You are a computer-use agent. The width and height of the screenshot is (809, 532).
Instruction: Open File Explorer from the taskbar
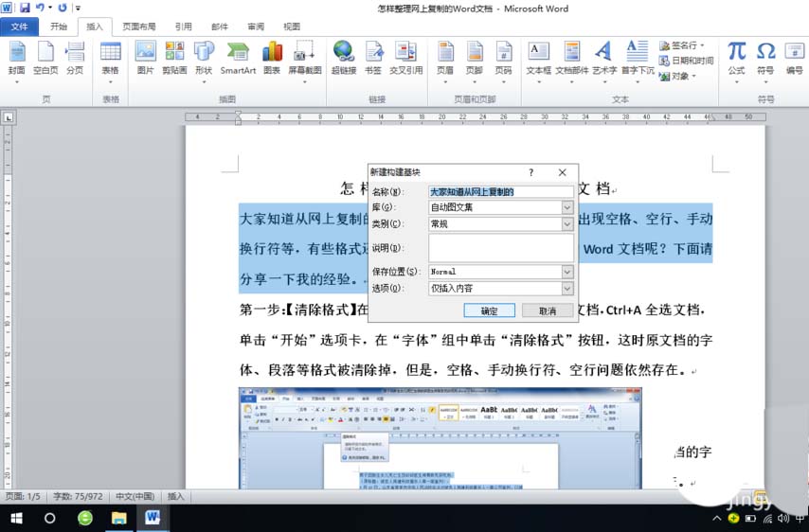pyautogui.click(x=119, y=518)
